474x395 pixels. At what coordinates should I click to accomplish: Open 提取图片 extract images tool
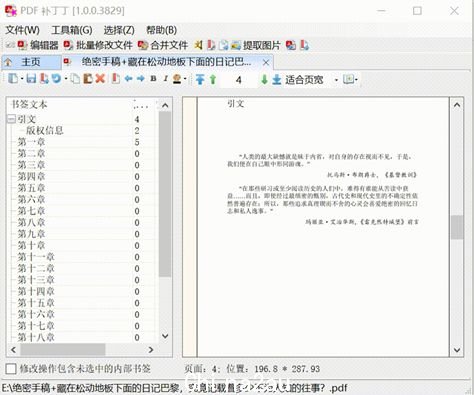[256, 45]
